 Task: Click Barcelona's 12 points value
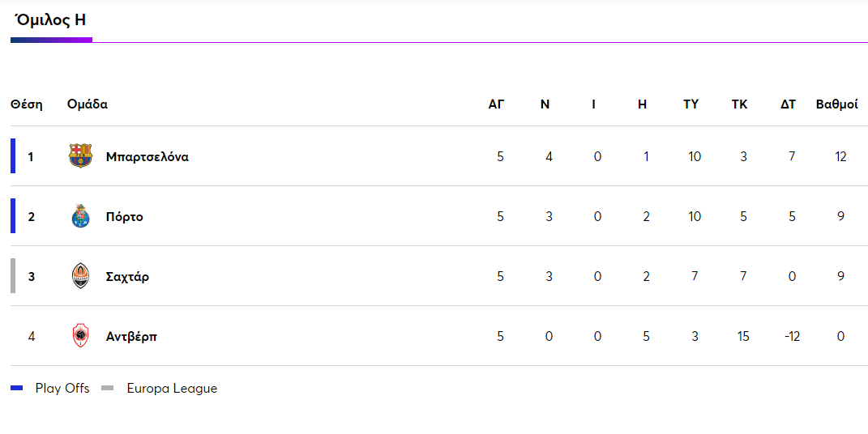tap(840, 157)
